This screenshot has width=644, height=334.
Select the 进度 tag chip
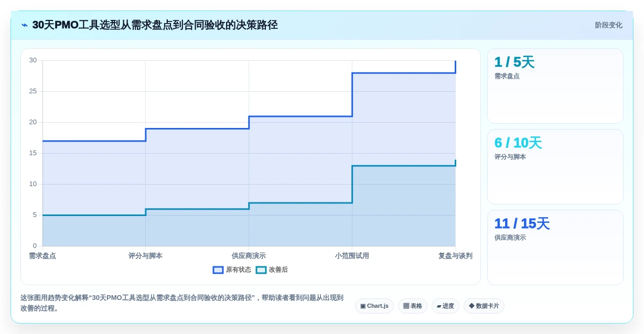click(x=445, y=306)
